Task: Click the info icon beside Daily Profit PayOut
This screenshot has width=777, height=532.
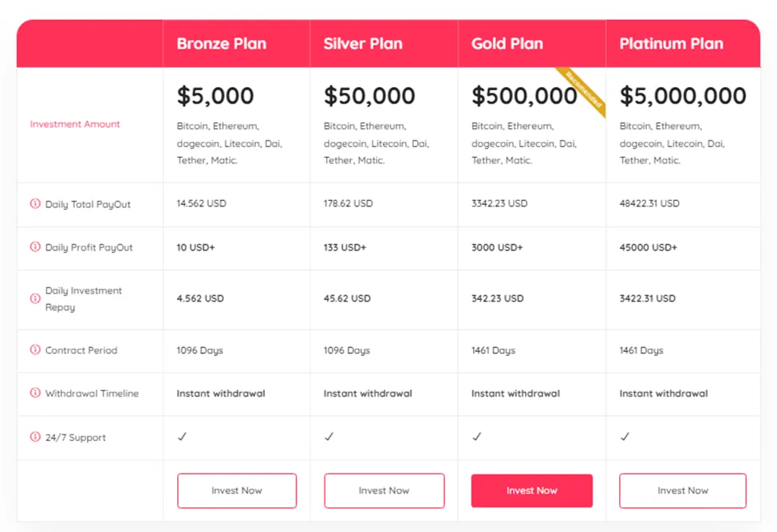Action: 35,246
